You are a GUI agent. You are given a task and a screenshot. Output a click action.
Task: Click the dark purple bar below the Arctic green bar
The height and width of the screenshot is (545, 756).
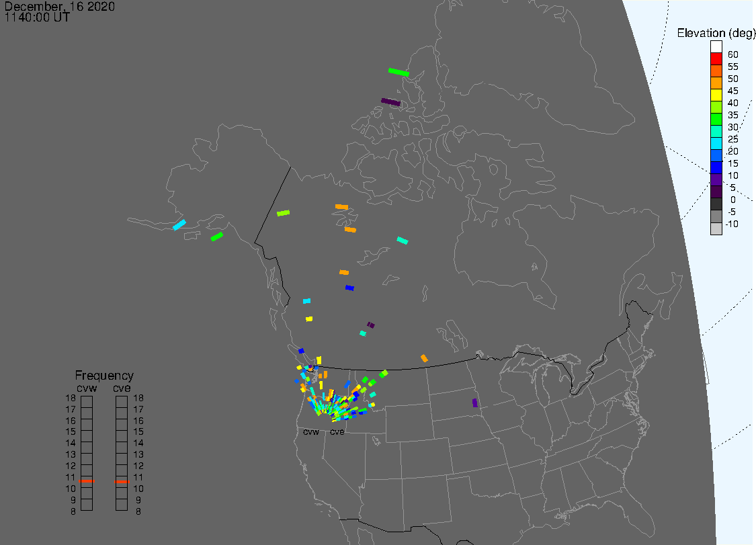390,101
